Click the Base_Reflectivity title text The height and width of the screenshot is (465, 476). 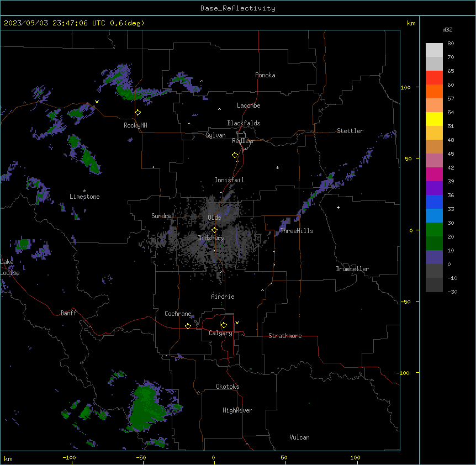(238, 8)
